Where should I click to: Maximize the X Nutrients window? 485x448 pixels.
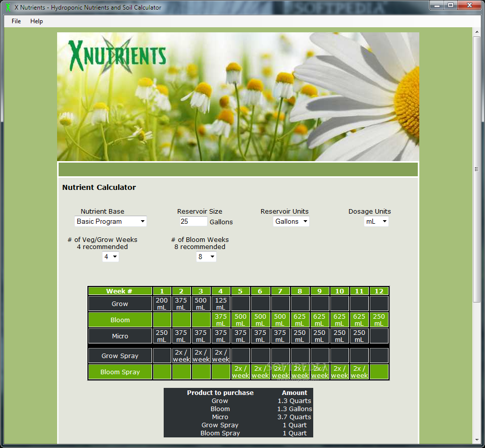pos(451,5)
